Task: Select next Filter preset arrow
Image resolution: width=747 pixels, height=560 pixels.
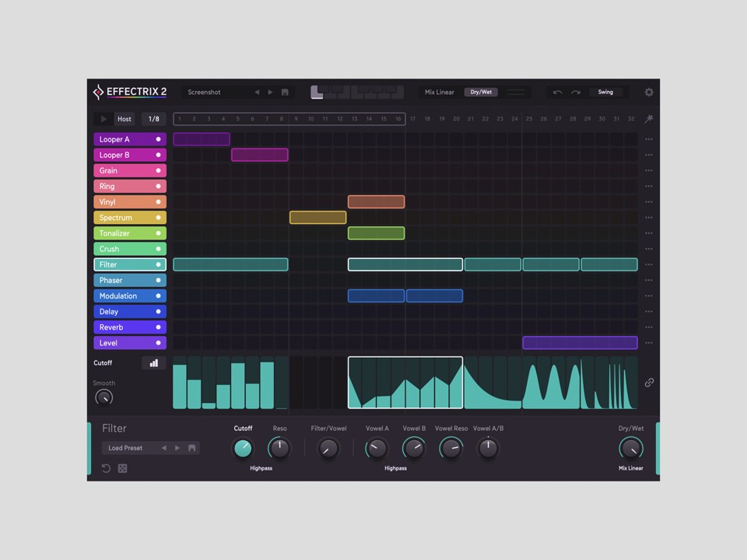Action: click(177, 448)
